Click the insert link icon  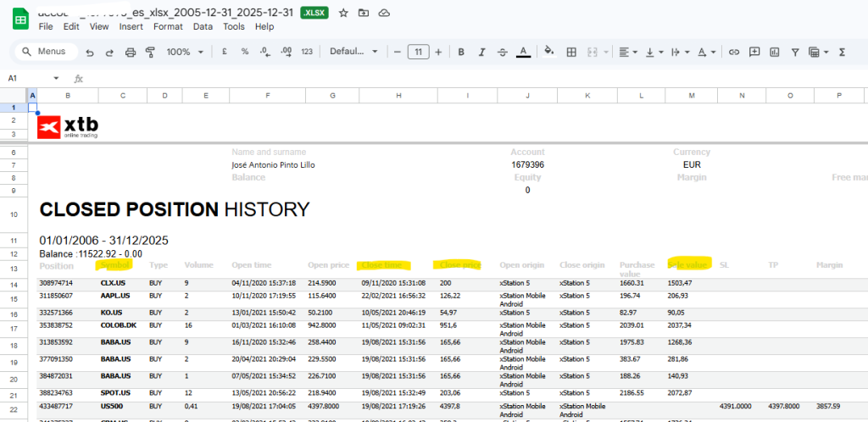[734, 53]
